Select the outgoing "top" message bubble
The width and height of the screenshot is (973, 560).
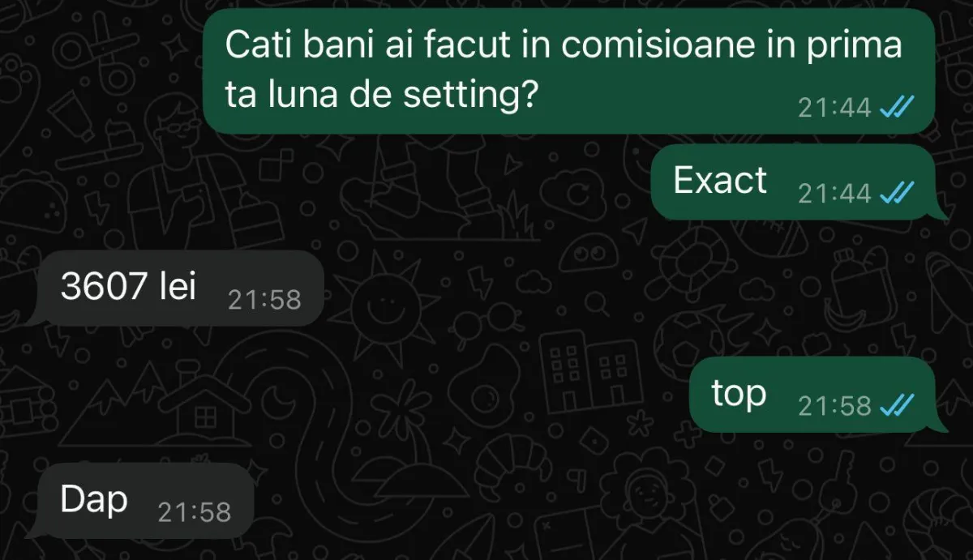(x=818, y=395)
